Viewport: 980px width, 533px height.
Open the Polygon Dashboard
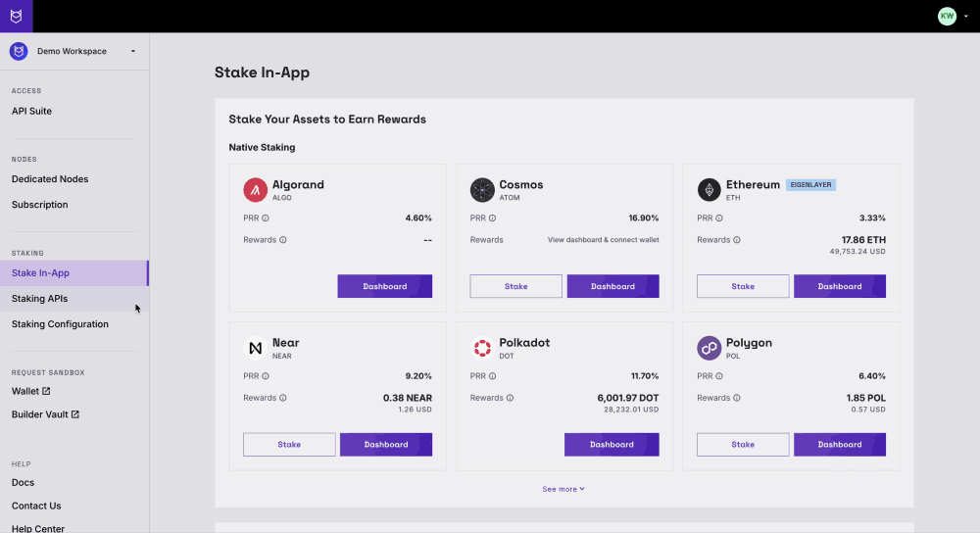point(840,444)
